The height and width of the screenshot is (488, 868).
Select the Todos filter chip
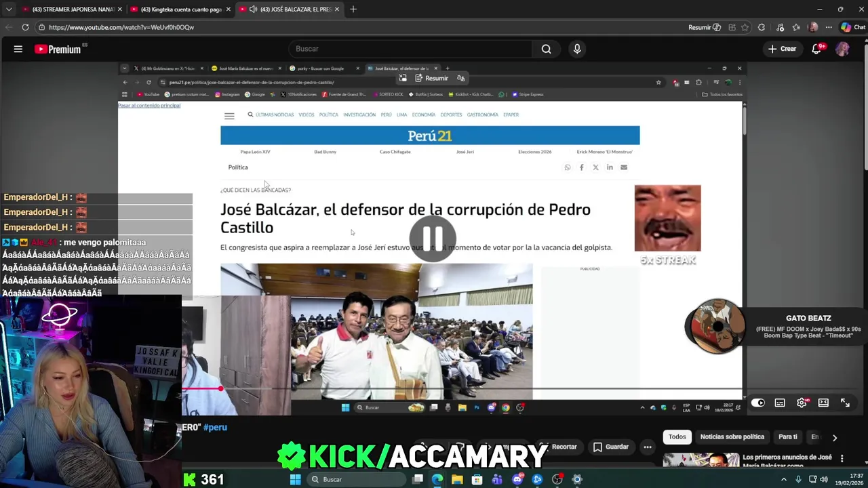pos(677,437)
